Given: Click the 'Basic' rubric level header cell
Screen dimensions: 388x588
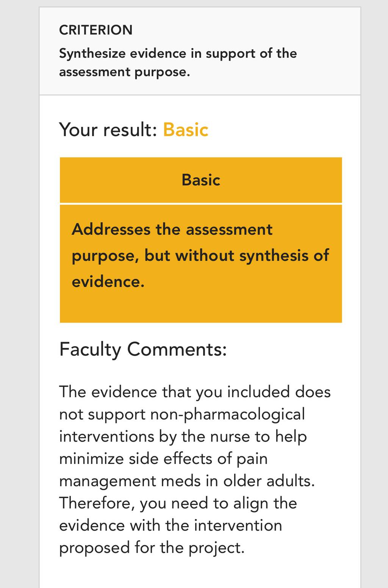Looking at the screenshot, I should tap(201, 180).
